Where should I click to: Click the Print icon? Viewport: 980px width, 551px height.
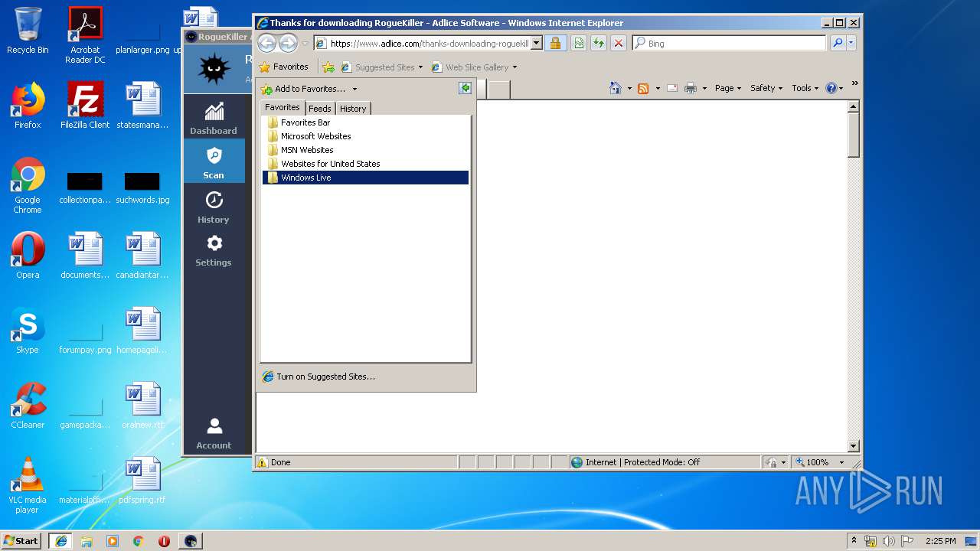tap(691, 88)
